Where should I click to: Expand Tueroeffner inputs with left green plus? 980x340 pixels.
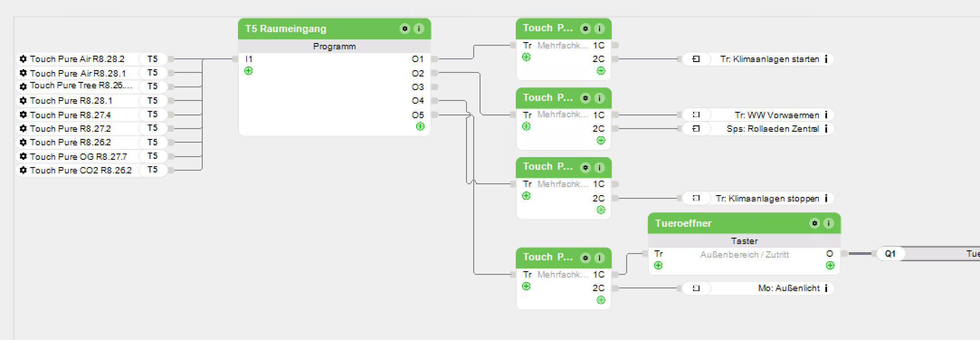(658, 266)
